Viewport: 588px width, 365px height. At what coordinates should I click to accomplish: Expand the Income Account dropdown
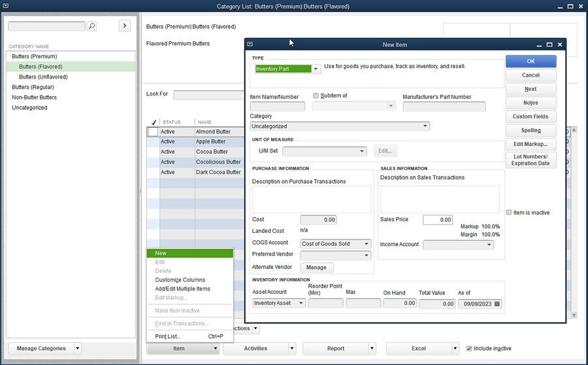pos(490,245)
